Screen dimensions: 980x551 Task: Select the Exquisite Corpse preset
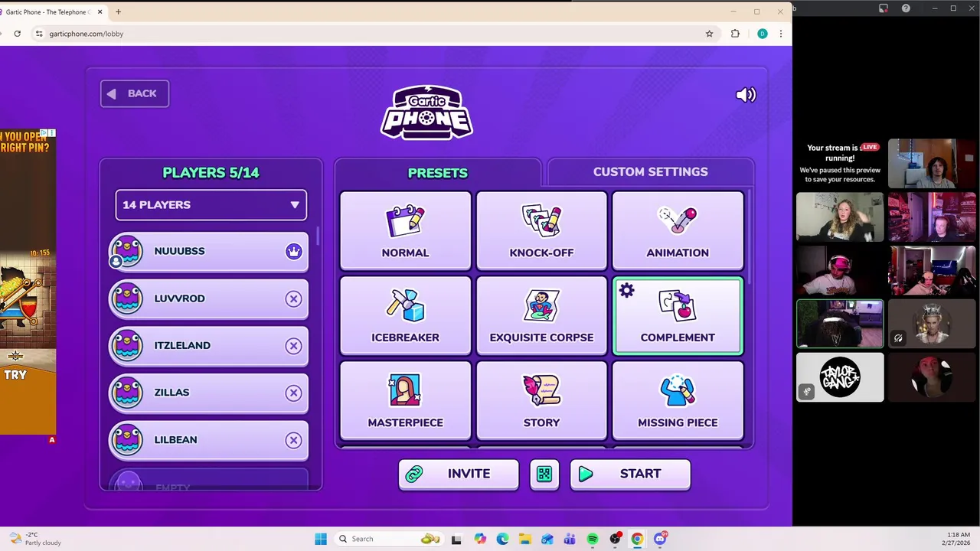[x=541, y=315]
